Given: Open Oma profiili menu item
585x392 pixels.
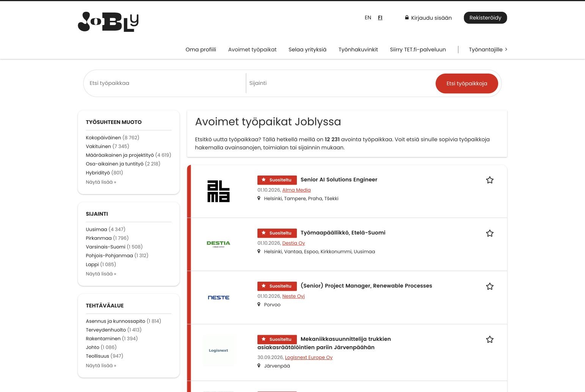Looking at the screenshot, I should [201, 50].
